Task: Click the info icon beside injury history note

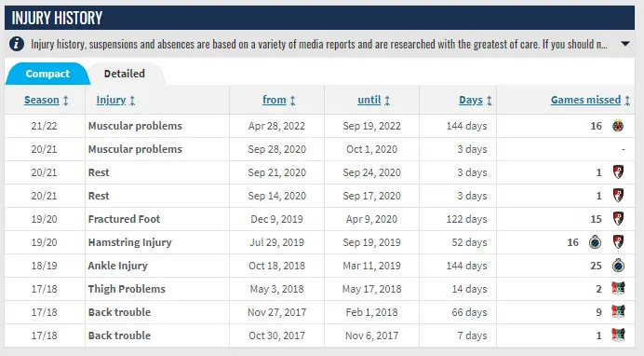Action: [x=17, y=44]
